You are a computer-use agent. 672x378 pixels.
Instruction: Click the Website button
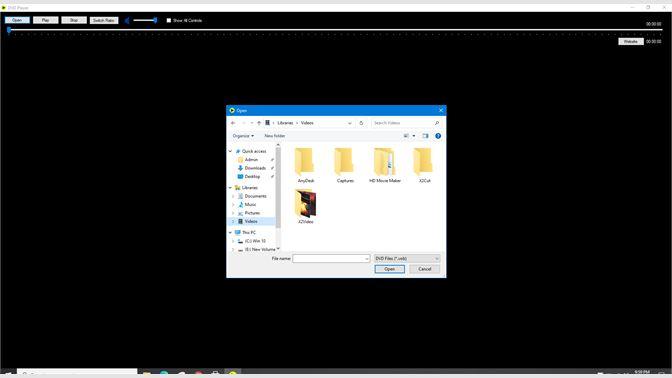630,42
